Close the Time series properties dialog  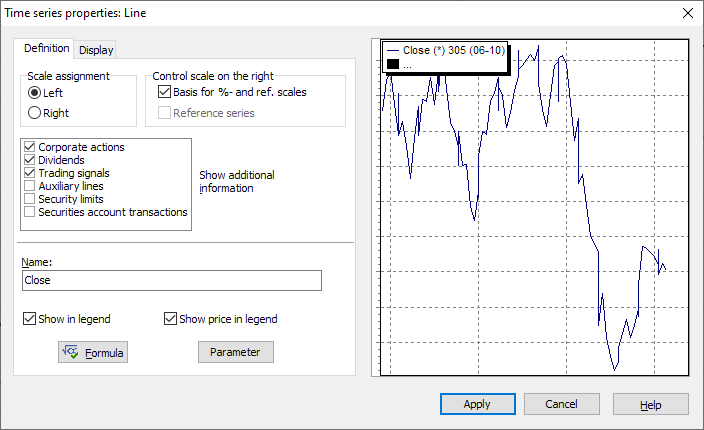pyautogui.click(x=687, y=13)
